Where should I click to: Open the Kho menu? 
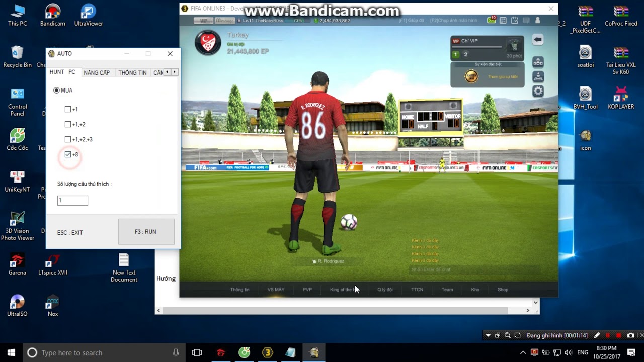coord(475,290)
